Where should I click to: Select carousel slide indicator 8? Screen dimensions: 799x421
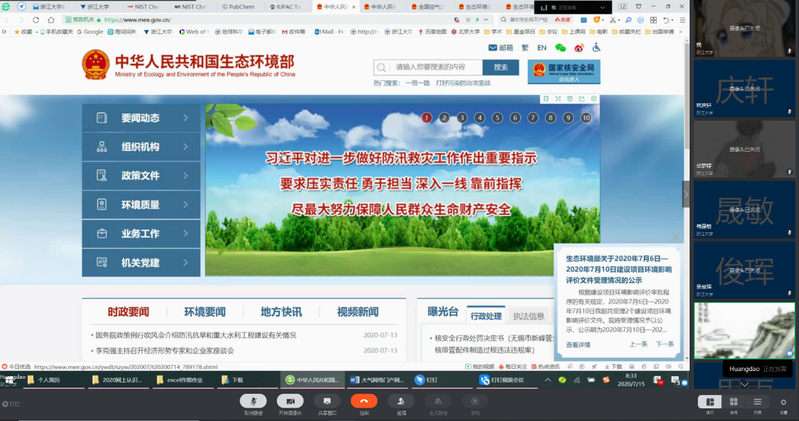tap(550, 118)
